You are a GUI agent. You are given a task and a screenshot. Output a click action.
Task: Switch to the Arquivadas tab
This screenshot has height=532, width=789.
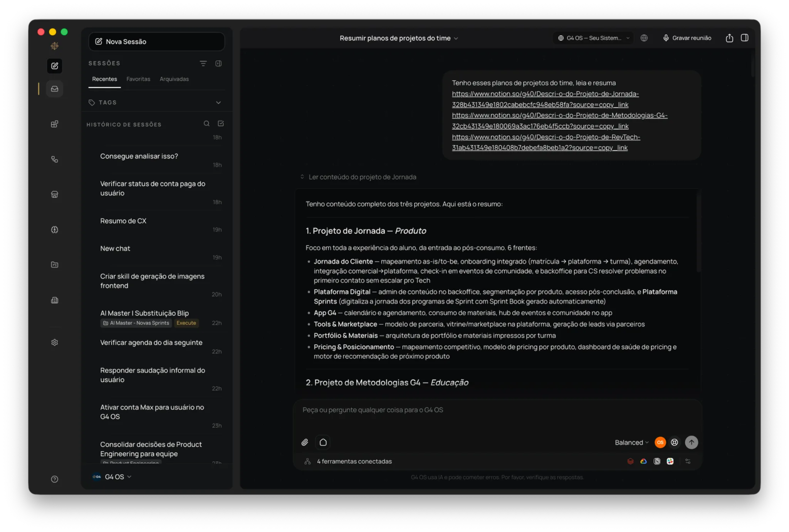point(174,79)
